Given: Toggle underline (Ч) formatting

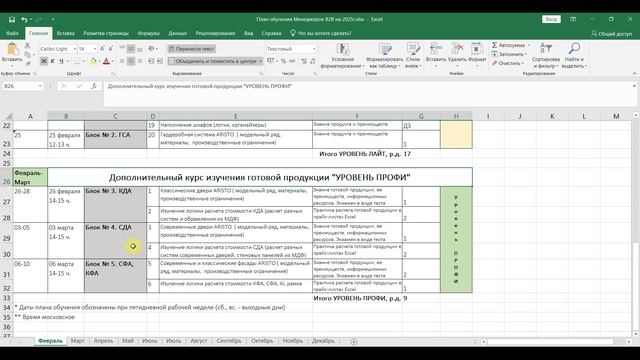Looking at the screenshot, I should 61,61.
